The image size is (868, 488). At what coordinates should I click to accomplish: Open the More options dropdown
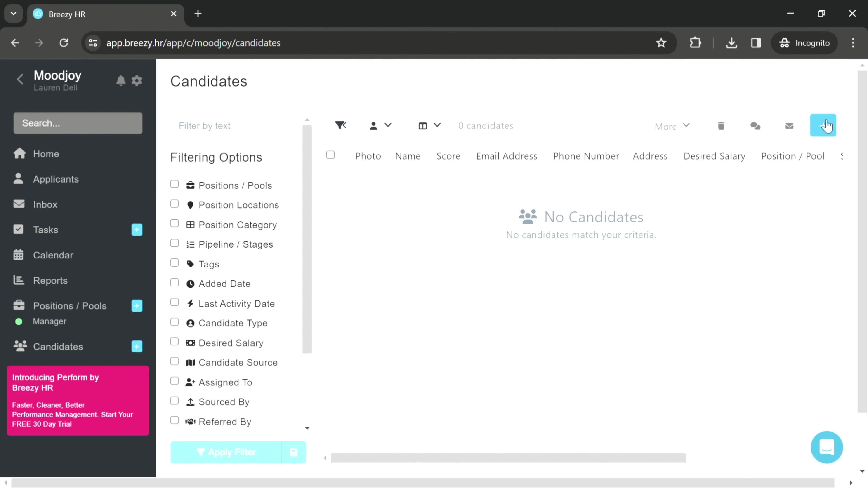(672, 126)
